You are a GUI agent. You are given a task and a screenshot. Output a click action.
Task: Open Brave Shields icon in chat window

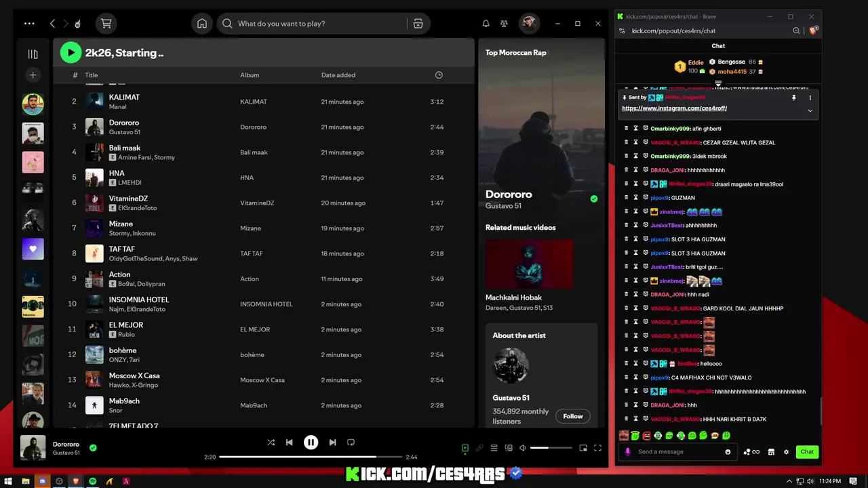coord(814,30)
